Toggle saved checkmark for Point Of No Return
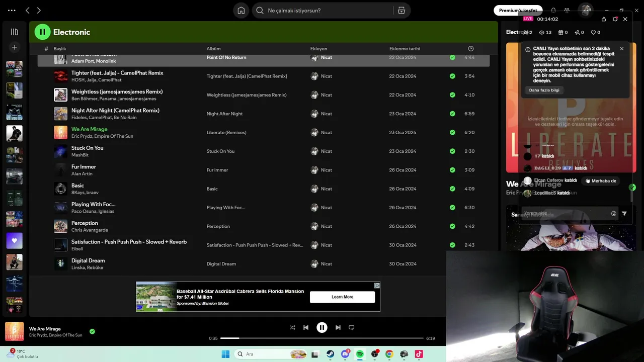Viewport: 644px width, 362px height. tap(452, 58)
